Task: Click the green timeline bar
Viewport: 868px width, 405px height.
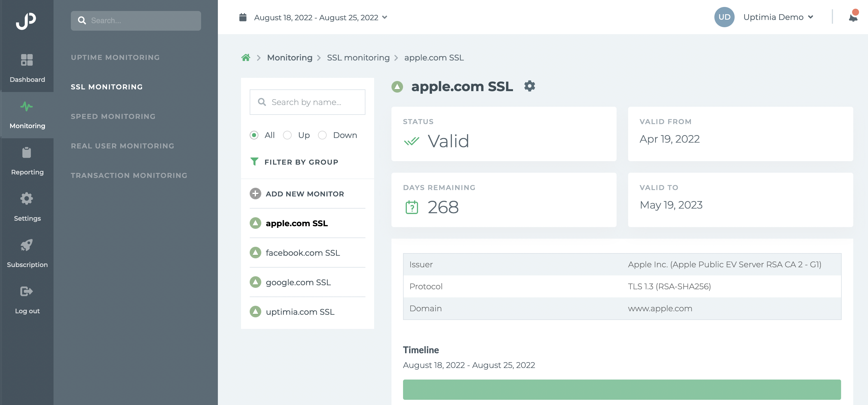Action: point(622,389)
